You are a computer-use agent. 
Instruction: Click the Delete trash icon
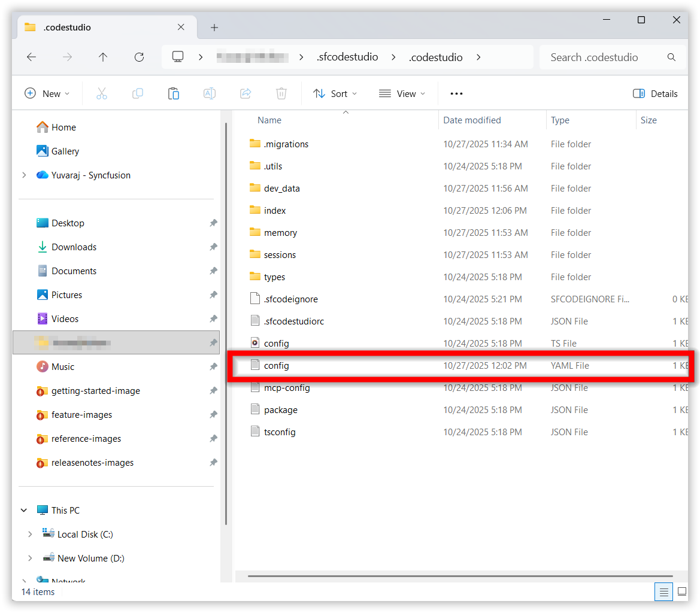coord(281,93)
